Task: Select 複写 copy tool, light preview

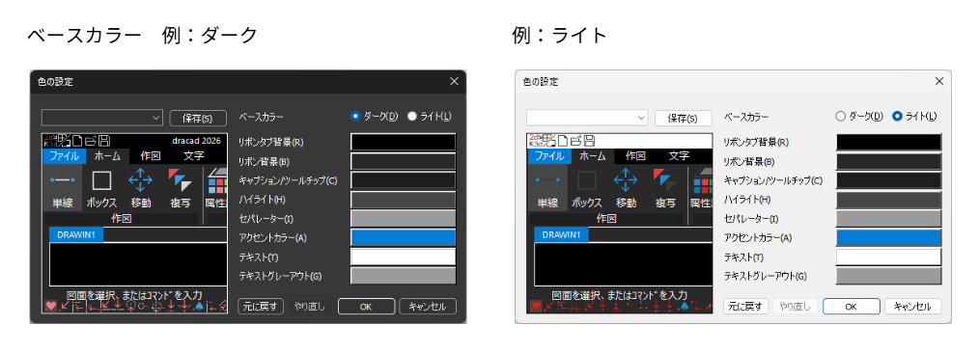Action: (665, 187)
